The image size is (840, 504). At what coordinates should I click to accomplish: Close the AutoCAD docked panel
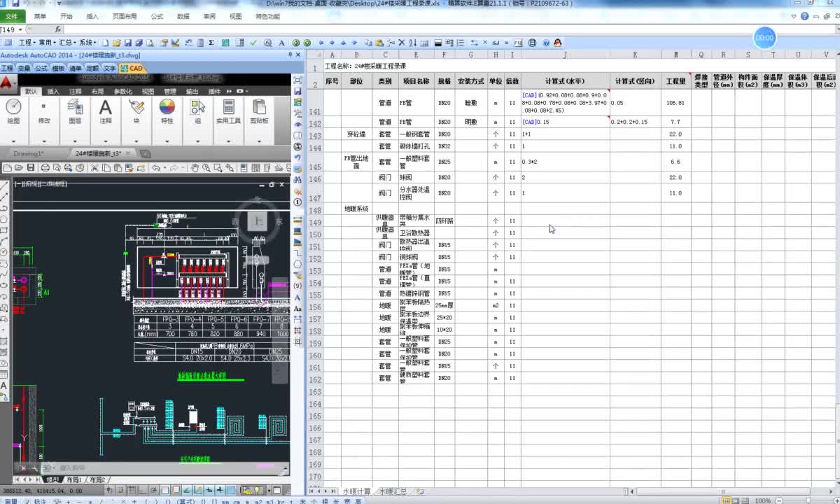point(299,55)
